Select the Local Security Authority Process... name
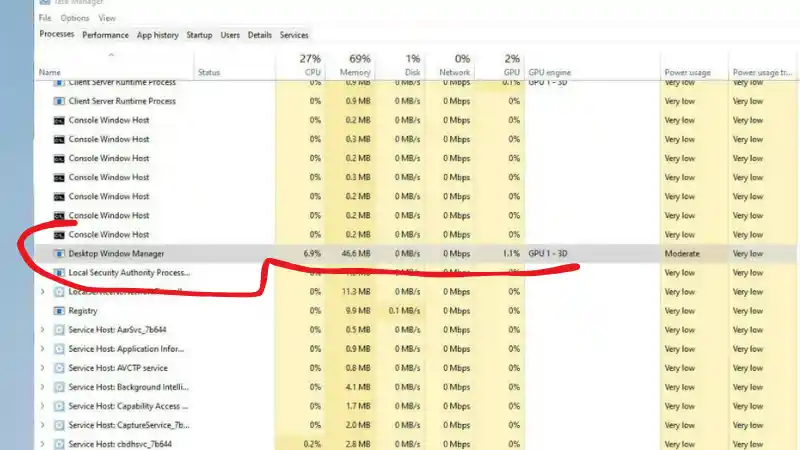 (129, 272)
